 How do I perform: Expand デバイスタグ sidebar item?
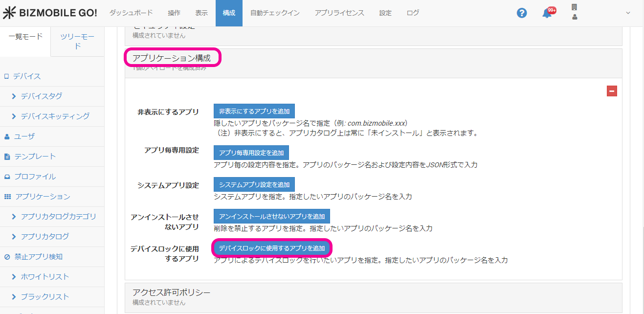point(41,96)
